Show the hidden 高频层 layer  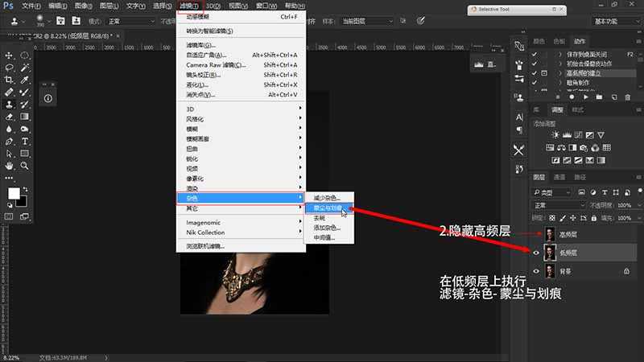tap(537, 232)
